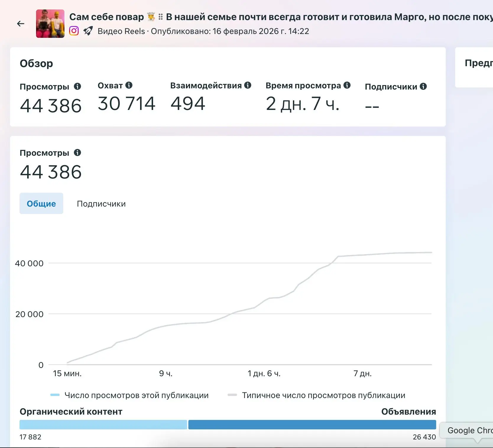Switch to the Подписчики tab

click(101, 204)
